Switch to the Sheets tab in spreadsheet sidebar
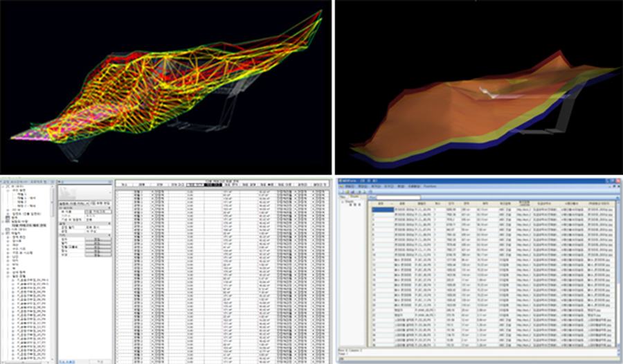 354,197
